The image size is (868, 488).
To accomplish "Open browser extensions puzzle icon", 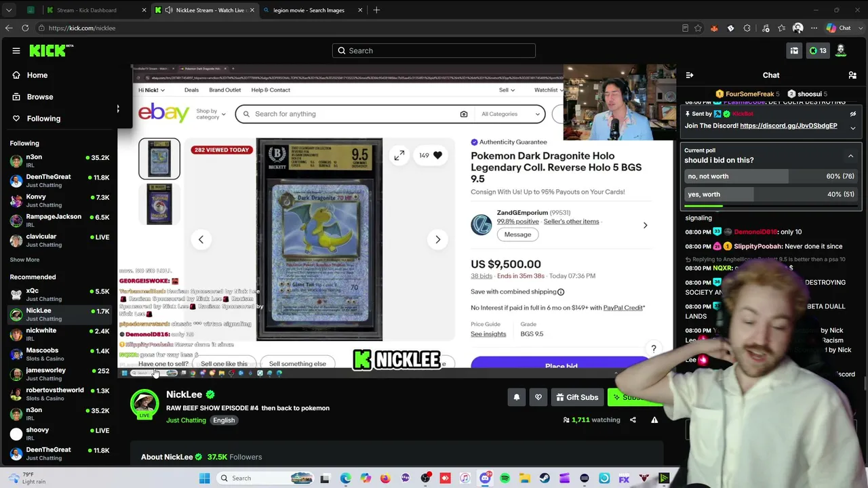I will (x=747, y=28).
